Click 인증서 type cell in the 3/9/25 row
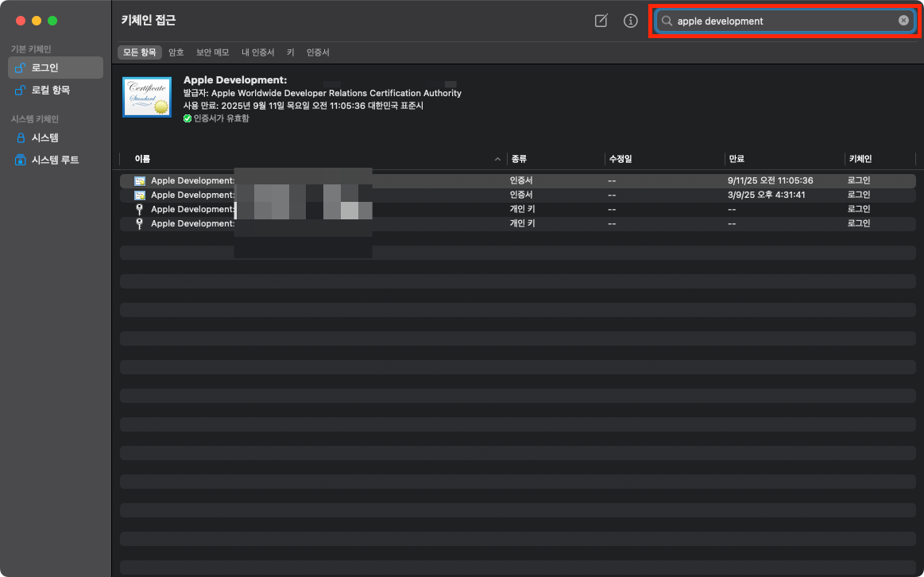 pos(521,195)
